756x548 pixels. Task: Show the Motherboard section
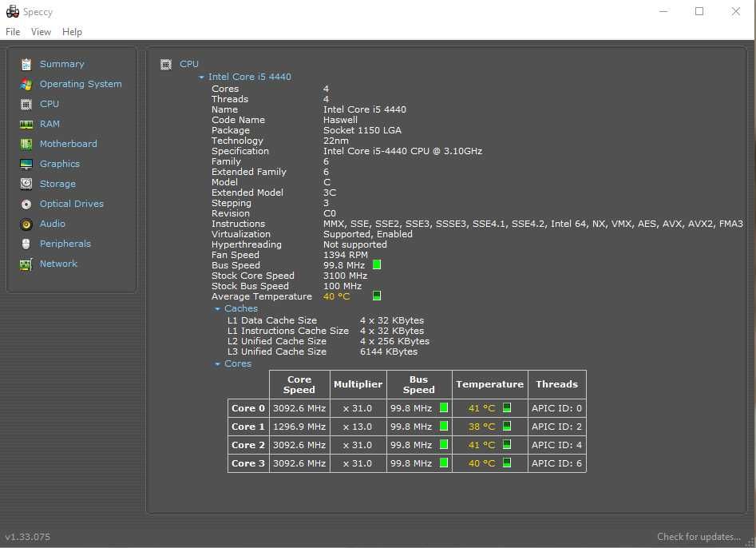68,144
